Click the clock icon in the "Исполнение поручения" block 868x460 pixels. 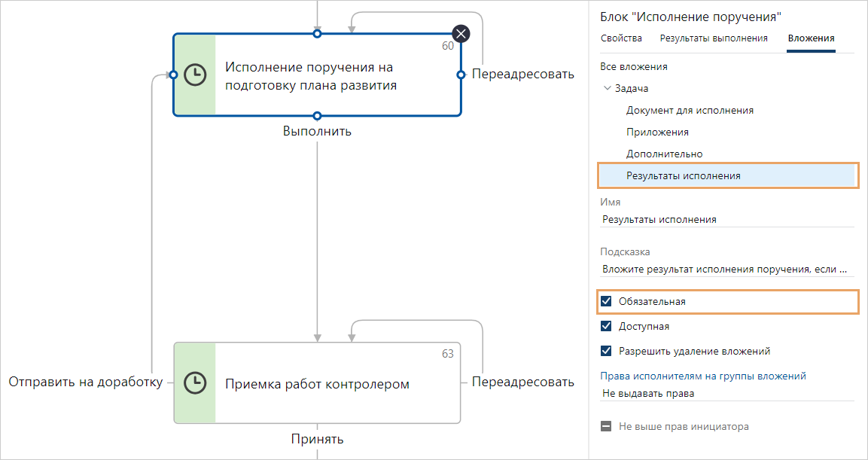click(195, 75)
